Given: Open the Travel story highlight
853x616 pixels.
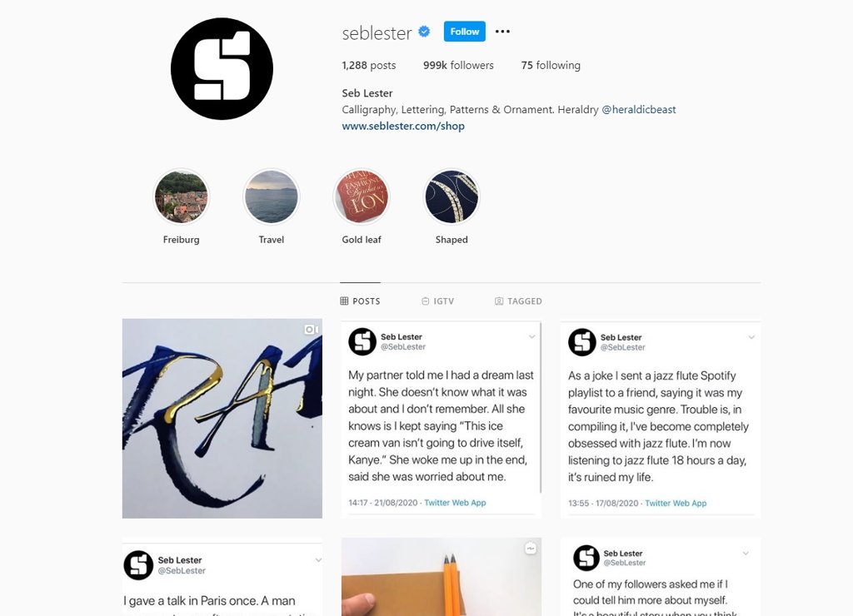Looking at the screenshot, I should pyautogui.click(x=272, y=196).
